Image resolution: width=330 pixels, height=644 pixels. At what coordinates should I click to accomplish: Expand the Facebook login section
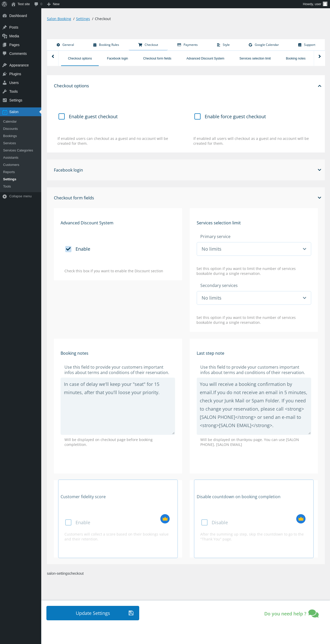tap(319, 170)
